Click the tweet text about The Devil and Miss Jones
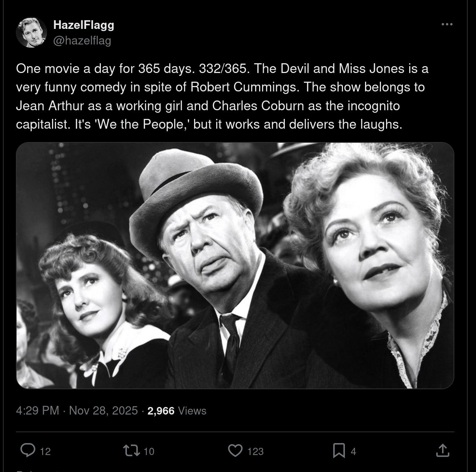 coord(222,96)
